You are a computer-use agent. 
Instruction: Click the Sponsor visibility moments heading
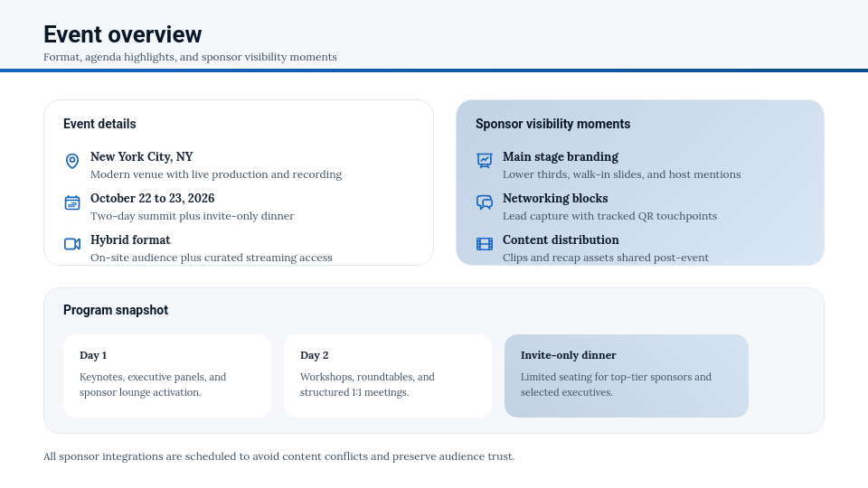coord(552,124)
